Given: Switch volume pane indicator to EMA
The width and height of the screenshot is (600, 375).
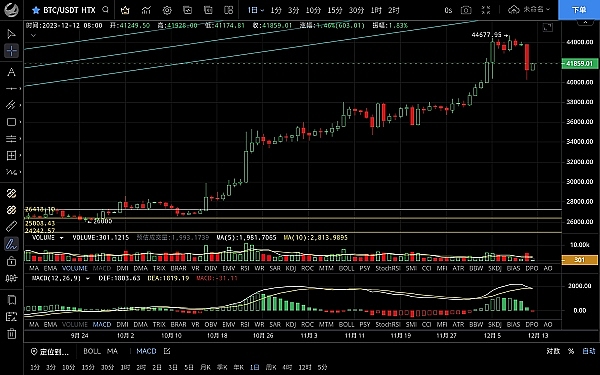Looking at the screenshot, I should [x=50, y=268].
